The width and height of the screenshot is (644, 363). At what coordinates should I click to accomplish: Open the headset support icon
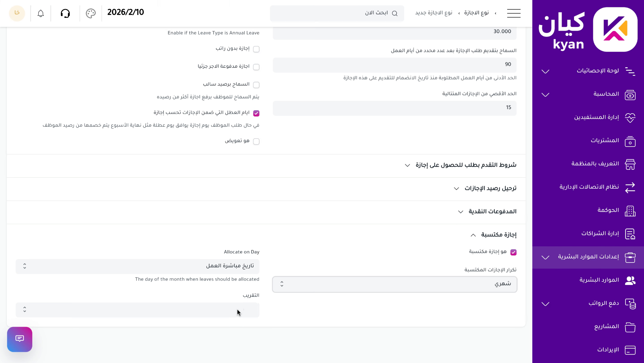[65, 13]
